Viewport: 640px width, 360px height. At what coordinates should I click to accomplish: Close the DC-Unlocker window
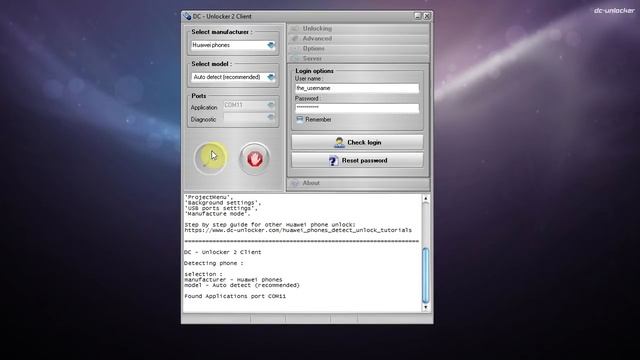427,16
